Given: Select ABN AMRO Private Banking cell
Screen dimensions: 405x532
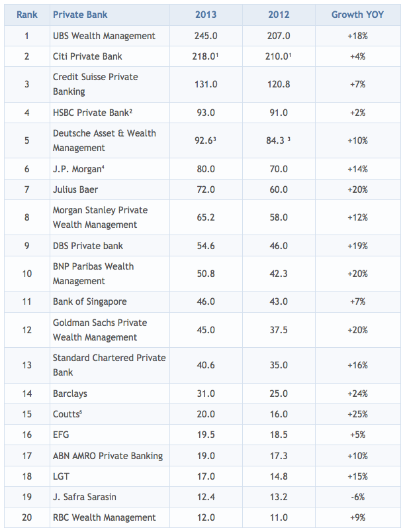Looking at the screenshot, I should point(107,456).
